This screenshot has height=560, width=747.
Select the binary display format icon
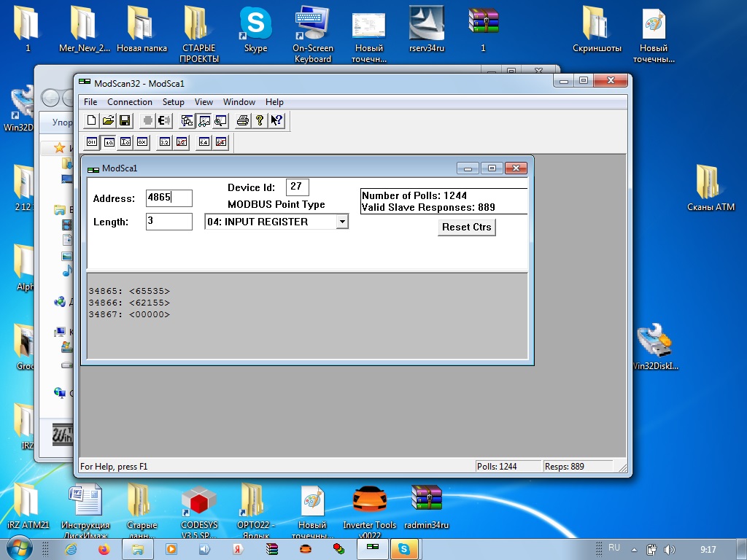93,142
